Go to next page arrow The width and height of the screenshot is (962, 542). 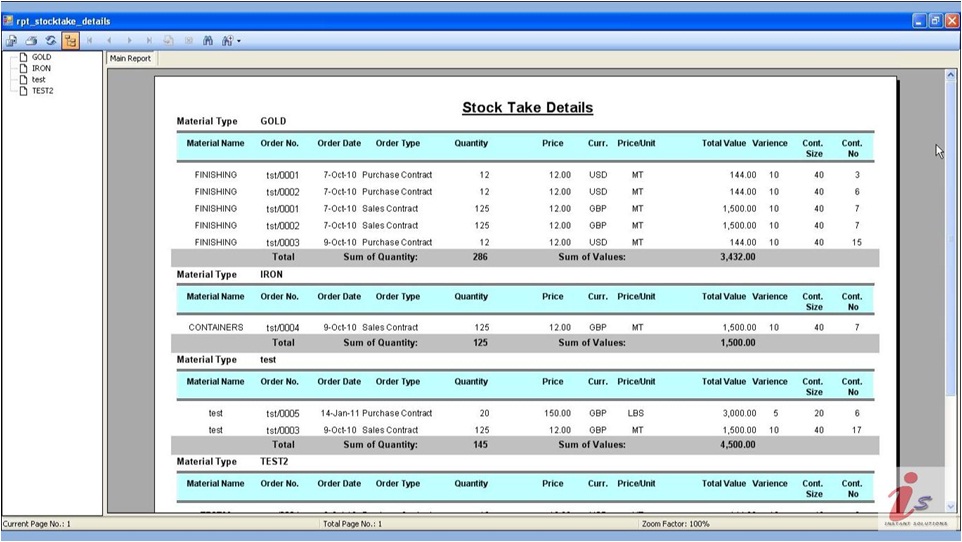[129, 41]
